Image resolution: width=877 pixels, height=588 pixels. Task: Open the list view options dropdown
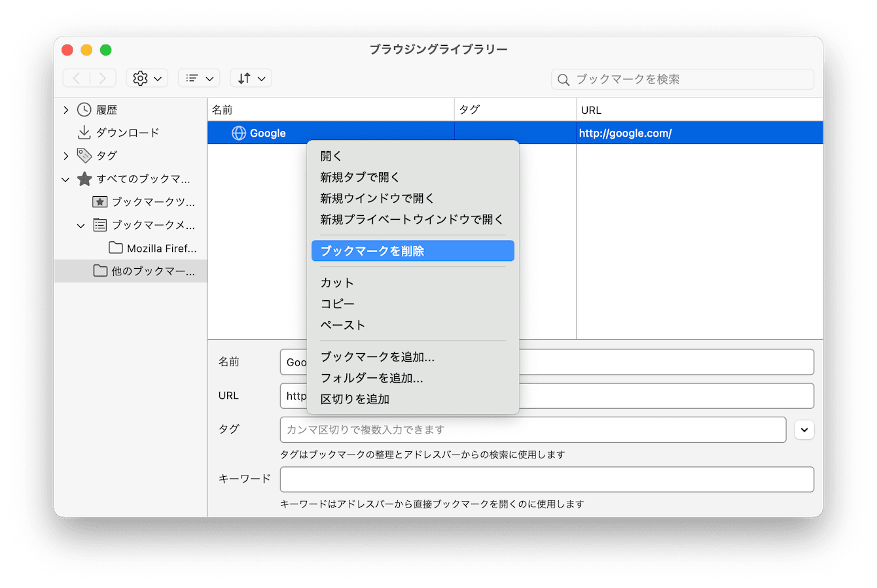[199, 78]
